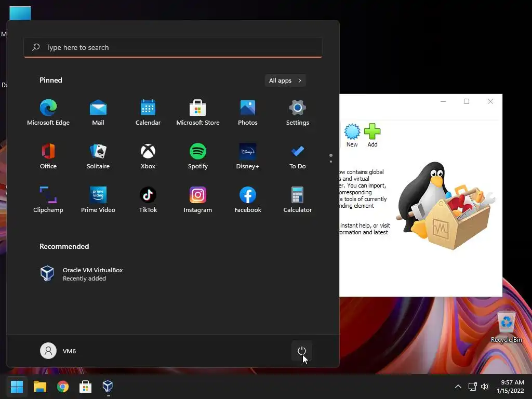Open the Calculator app
532x399 pixels.
click(x=298, y=200)
